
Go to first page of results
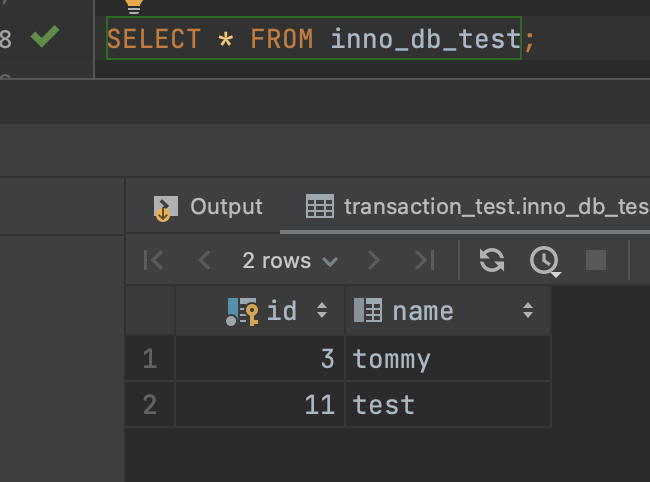point(154,261)
